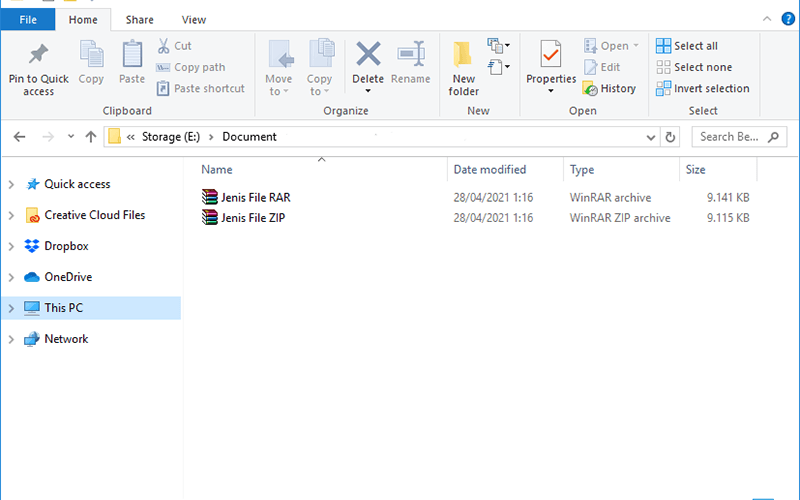Viewport: 800px width, 500px height.
Task: Click Select none
Action: click(694, 67)
